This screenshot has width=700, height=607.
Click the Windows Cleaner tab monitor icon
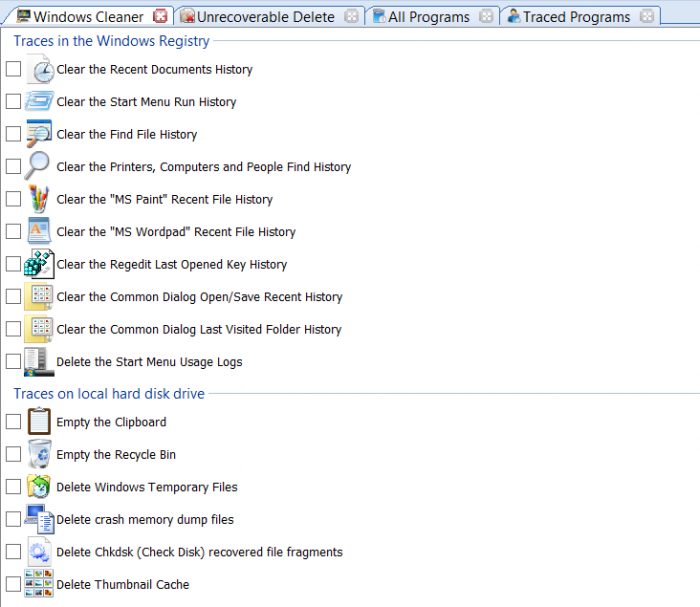pos(23,16)
